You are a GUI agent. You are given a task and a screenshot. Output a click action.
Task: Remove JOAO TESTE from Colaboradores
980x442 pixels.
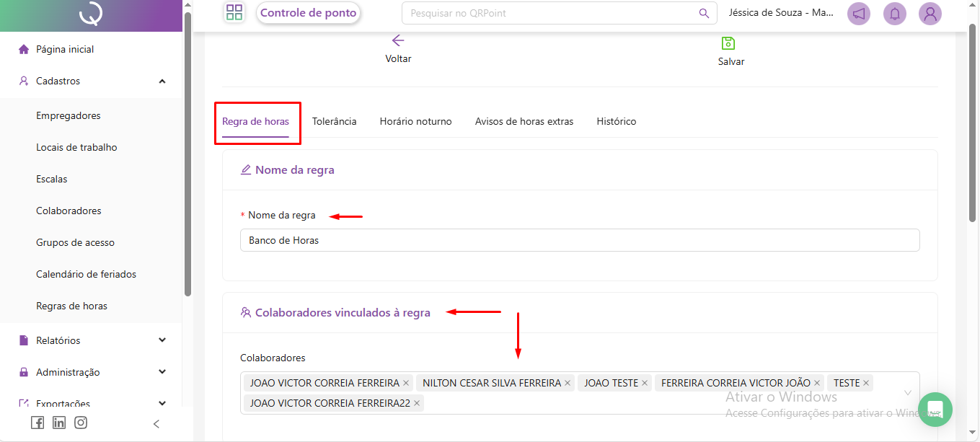coord(645,383)
